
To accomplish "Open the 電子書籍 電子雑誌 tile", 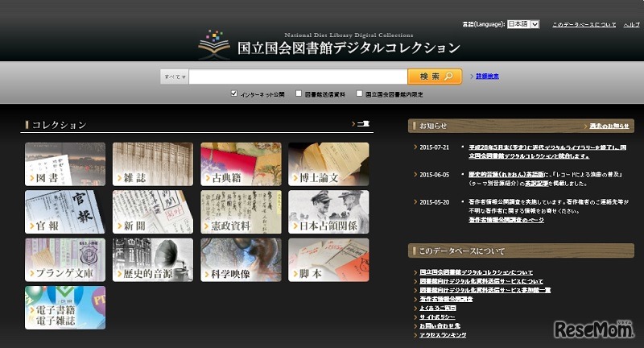I will 65,308.
